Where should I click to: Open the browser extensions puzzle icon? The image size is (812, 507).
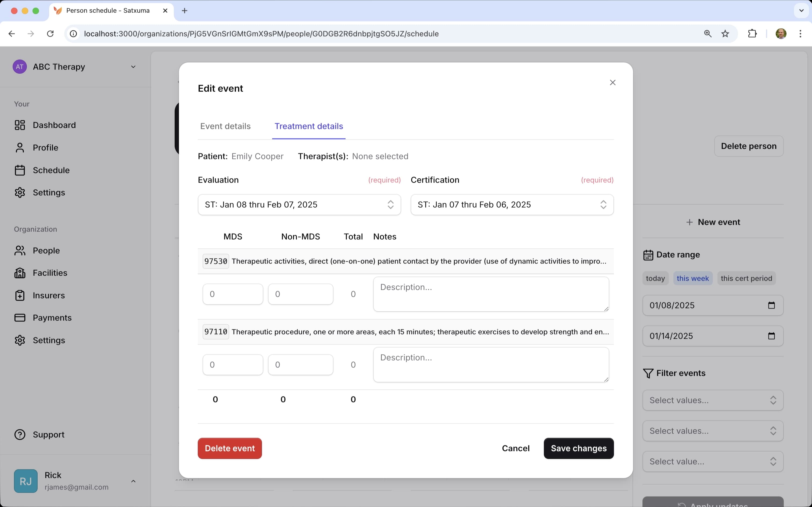pyautogui.click(x=752, y=34)
